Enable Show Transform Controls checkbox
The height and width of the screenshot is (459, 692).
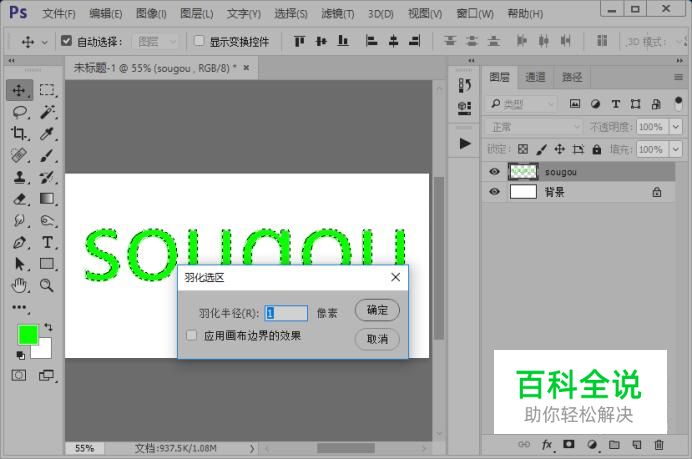pos(199,41)
